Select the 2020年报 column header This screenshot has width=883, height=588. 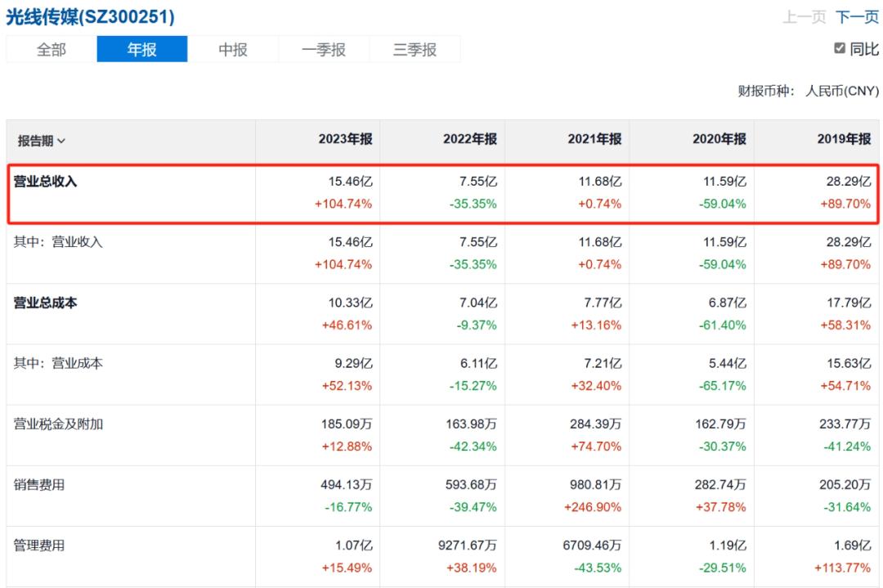click(x=719, y=140)
